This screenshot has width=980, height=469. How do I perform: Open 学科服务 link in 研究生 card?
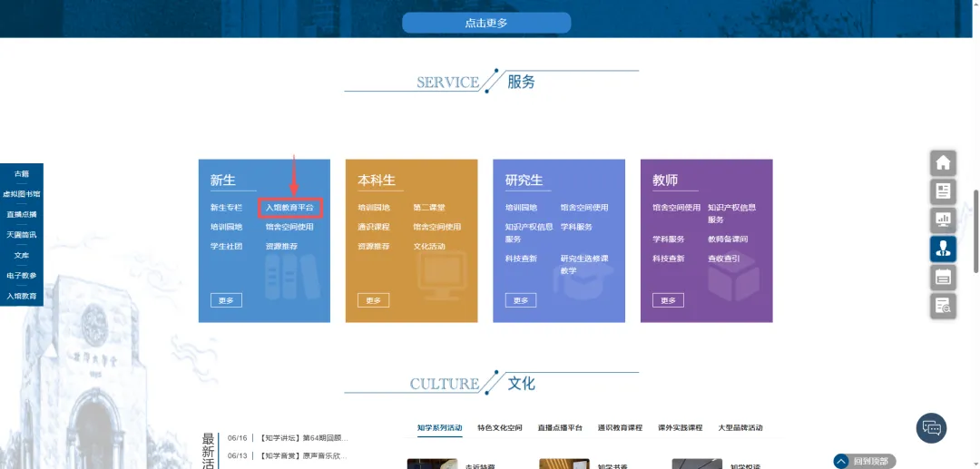576,227
